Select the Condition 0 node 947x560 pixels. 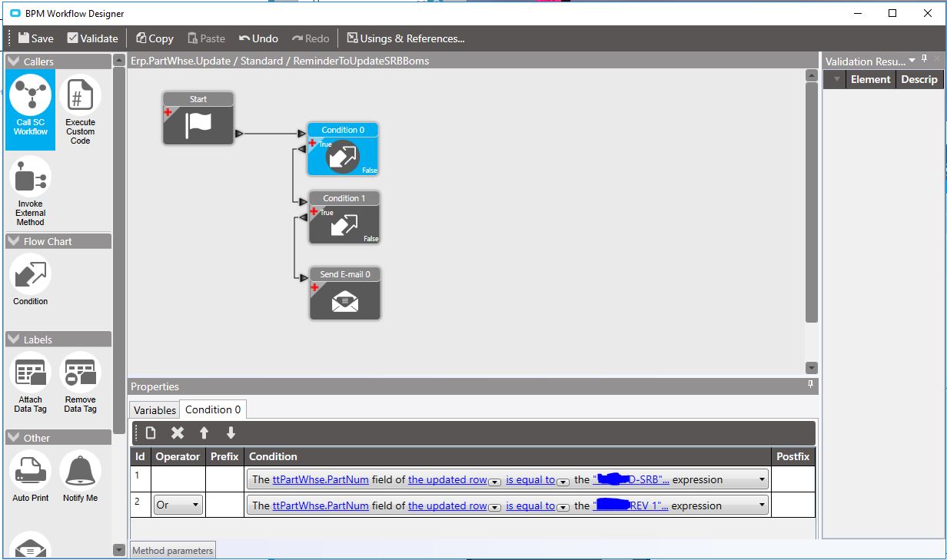click(344, 149)
